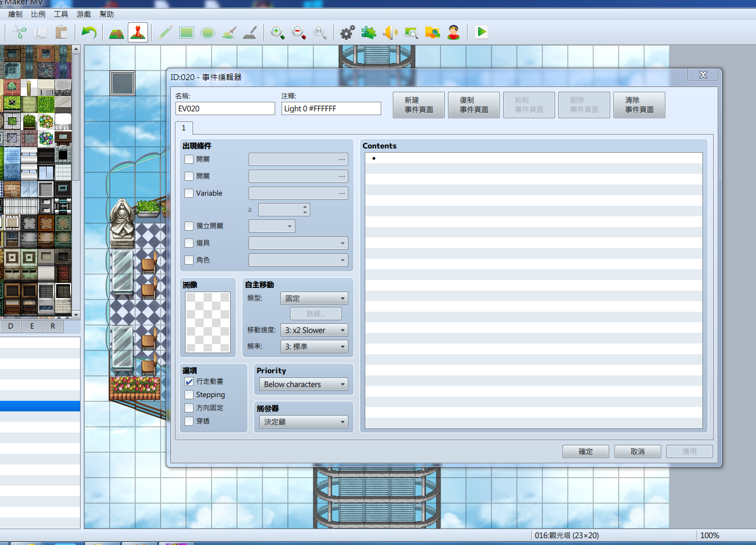
Task: Enable the Stepping option
Action: pos(189,395)
